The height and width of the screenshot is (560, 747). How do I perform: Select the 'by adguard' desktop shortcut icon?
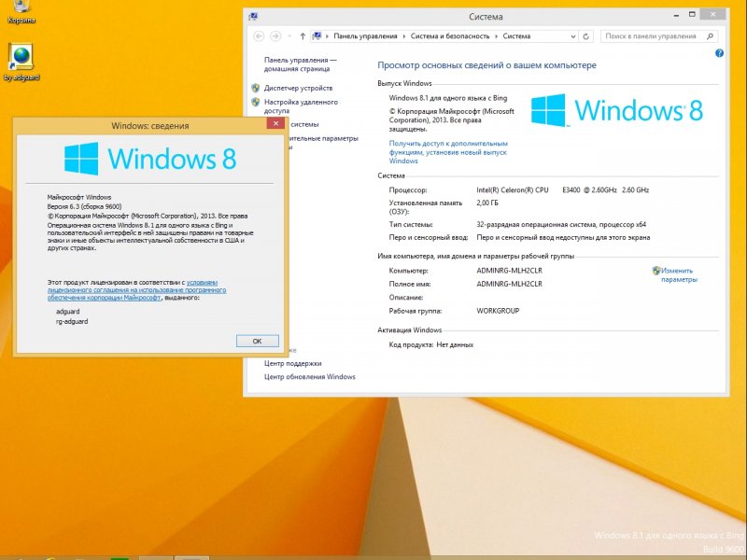coord(21,62)
